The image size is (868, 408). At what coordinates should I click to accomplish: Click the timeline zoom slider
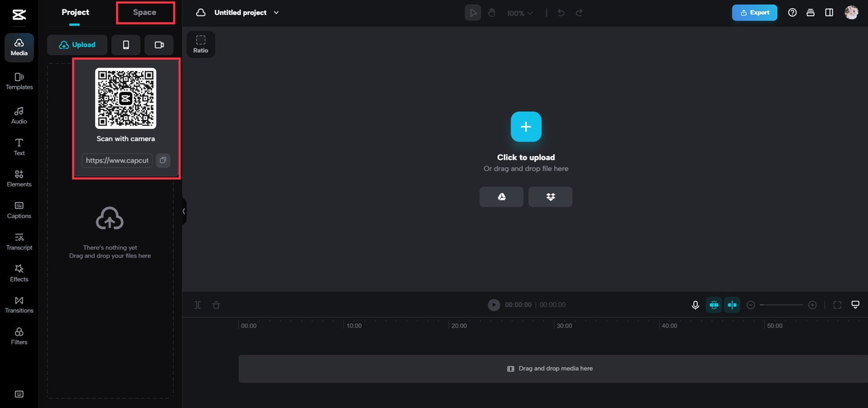point(781,305)
